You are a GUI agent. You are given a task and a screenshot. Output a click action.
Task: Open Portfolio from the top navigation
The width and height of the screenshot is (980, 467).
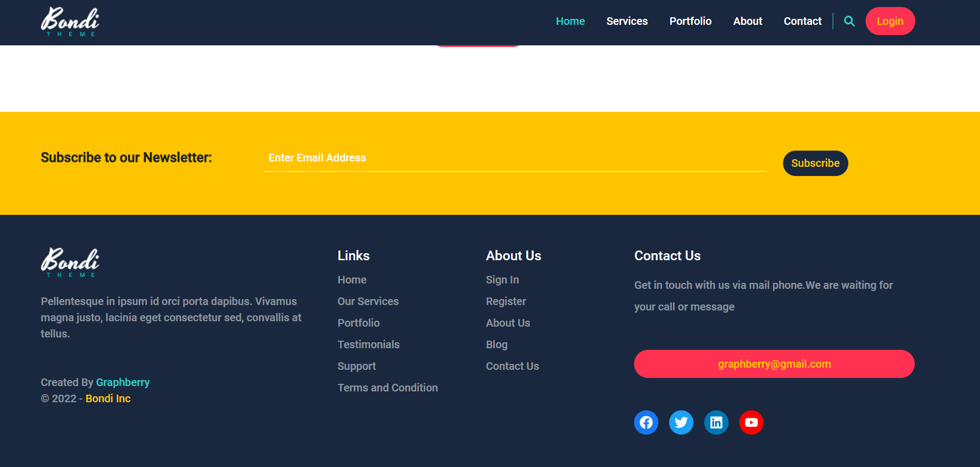click(x=690, y=21)
